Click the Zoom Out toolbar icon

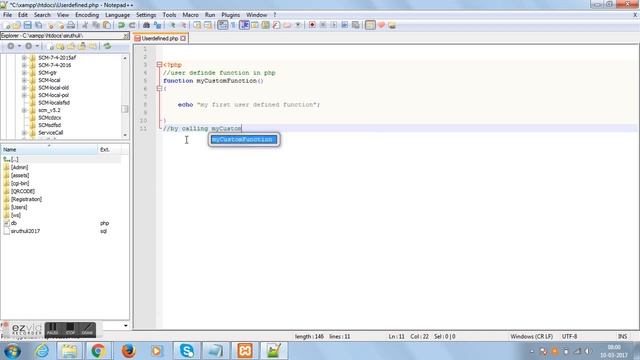(x=183, y=25)
